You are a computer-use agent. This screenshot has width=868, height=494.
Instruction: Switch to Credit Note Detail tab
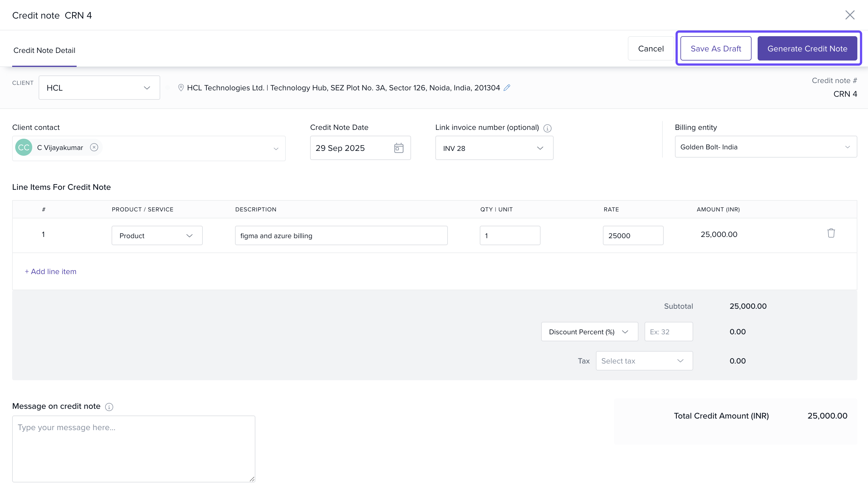pyautogui.click(x=44, y=50)
